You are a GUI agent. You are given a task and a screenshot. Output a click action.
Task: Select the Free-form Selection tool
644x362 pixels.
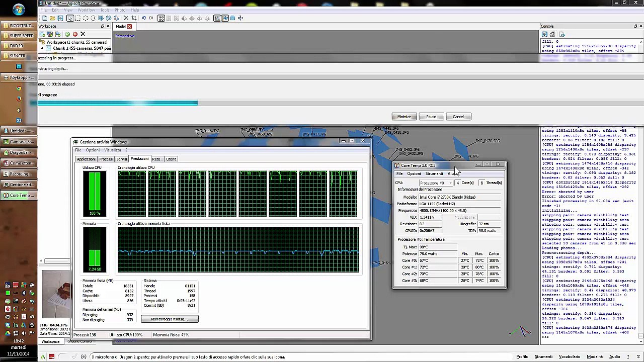point(93,18)
